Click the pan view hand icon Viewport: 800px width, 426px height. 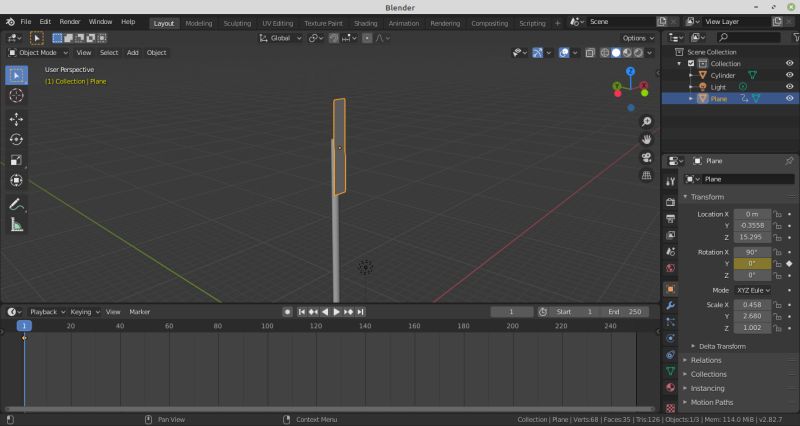tap(646, 139)
